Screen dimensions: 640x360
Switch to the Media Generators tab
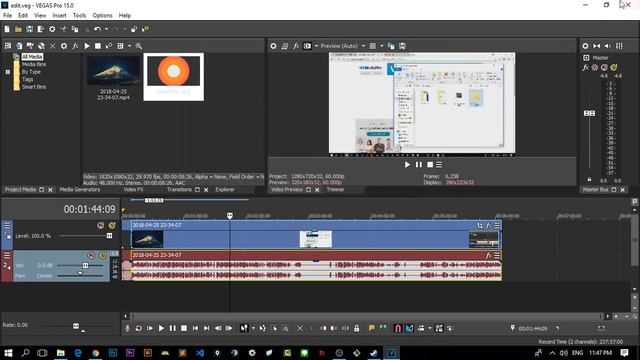[80, 190]
